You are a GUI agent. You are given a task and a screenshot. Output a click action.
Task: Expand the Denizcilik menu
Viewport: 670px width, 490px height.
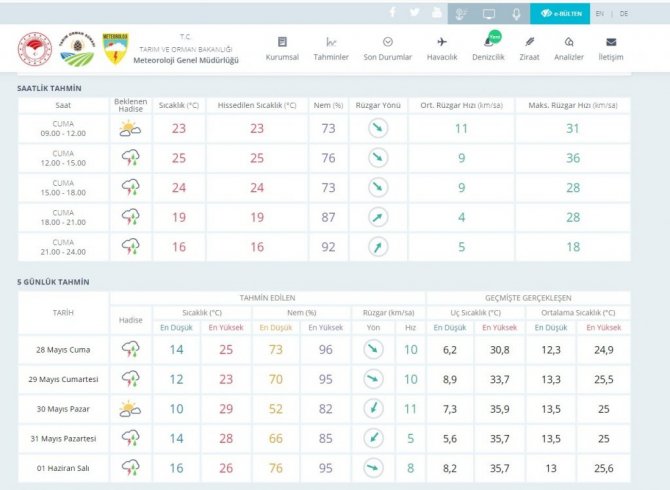pos(489,48)
